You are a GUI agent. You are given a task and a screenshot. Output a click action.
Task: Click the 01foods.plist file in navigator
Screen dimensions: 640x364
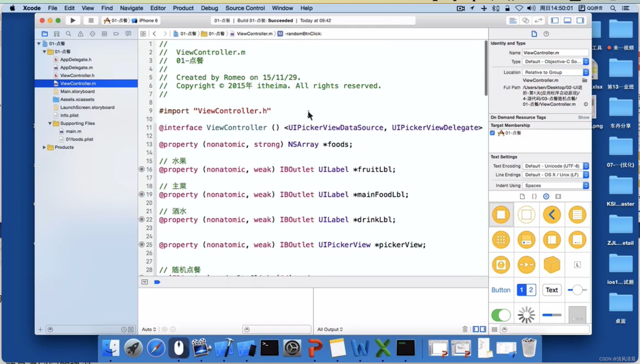[80, 139]
